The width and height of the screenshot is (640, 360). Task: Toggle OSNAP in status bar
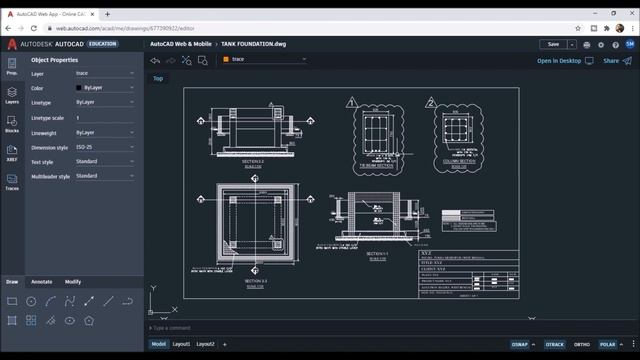tap(519, 344)
